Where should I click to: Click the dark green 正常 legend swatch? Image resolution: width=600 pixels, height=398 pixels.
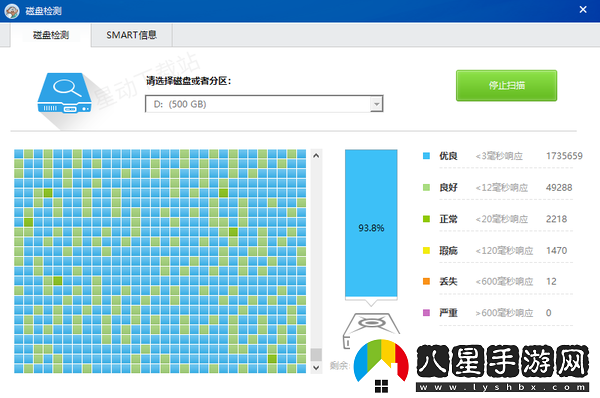(x=426, y=219)
